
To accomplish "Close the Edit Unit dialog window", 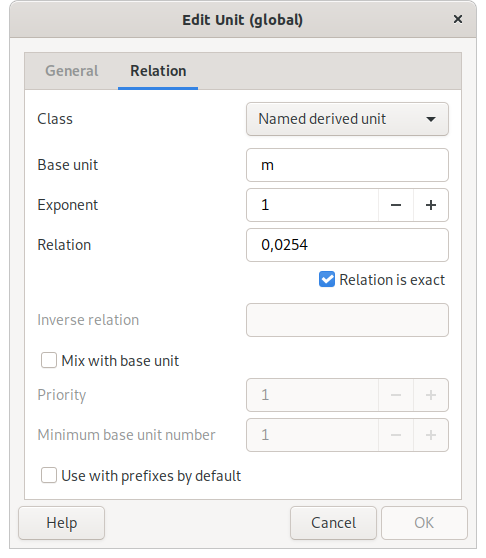I will [x=458, y=19].
